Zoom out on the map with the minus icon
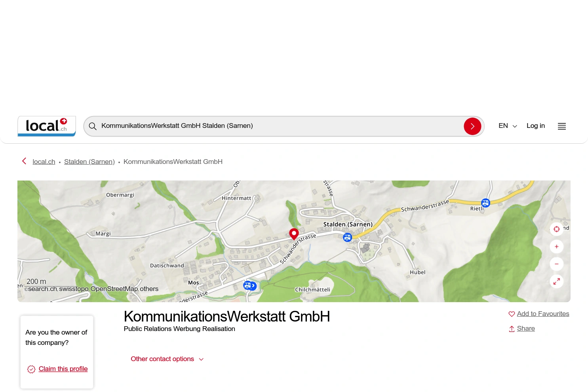The width and height of the screenshot is (588, 392). (x=556, y=264)
